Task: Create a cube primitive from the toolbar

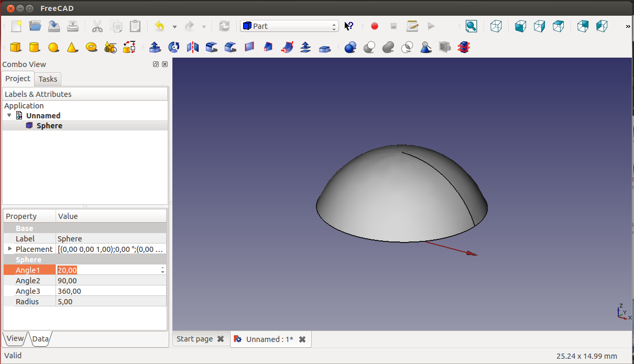Action: [x=16, y=47]
